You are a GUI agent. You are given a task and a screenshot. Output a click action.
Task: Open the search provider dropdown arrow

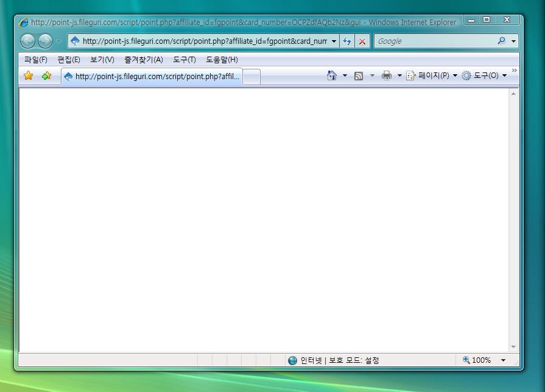[x=513, y=41]
